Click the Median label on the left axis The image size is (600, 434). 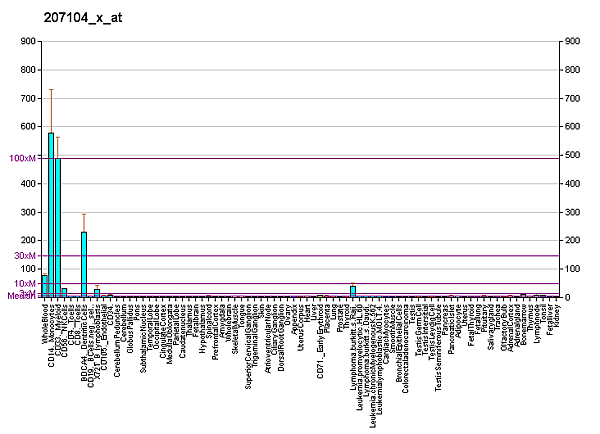(x=18, y=295)
